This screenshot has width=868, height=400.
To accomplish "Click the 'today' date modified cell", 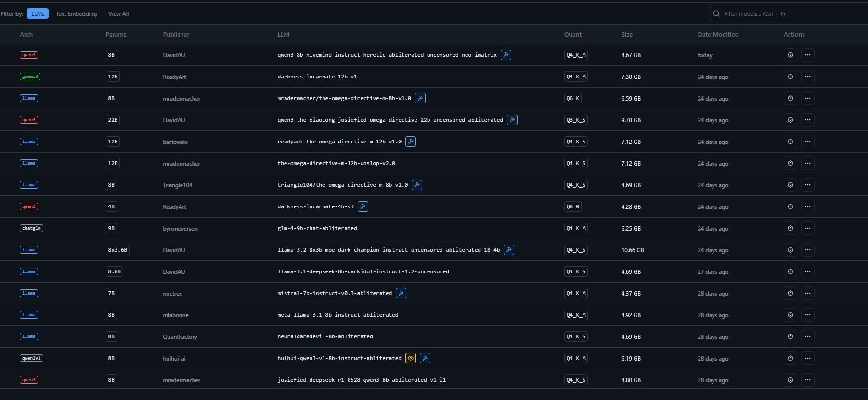I will point(705,55).
